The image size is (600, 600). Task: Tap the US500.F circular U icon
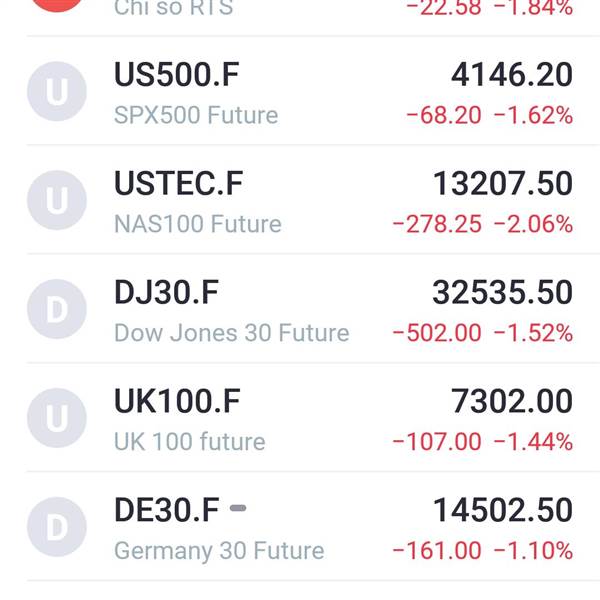click(57, 91)
